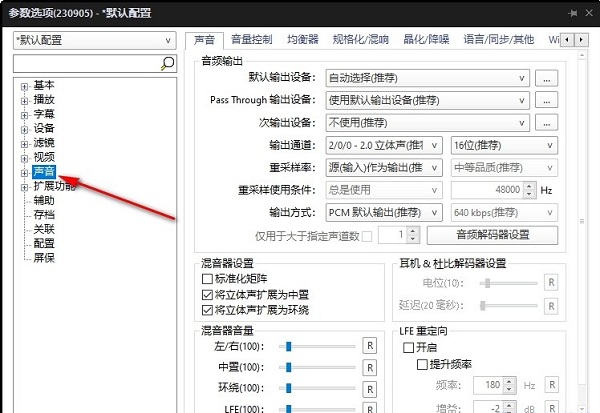
Task: Adjust the 中置 mixer volume slider
Action: pos(289,367)
